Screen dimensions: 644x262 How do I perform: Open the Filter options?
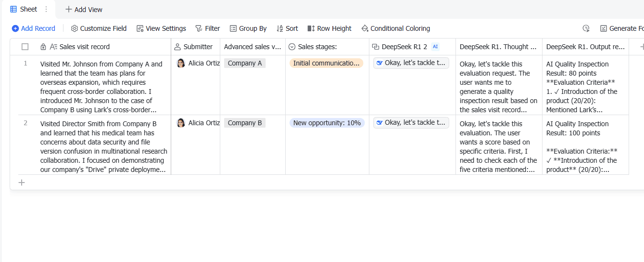tap(207, 28)
